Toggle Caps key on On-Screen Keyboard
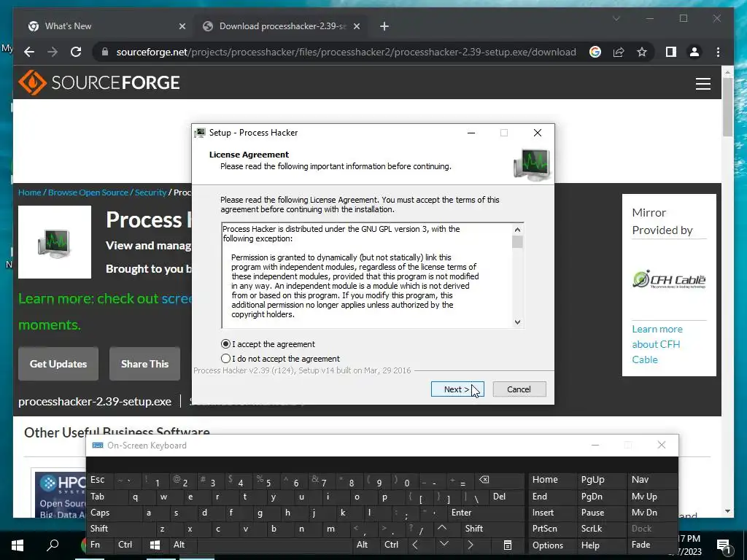This screenshot has height=560, width=747. 115,513
